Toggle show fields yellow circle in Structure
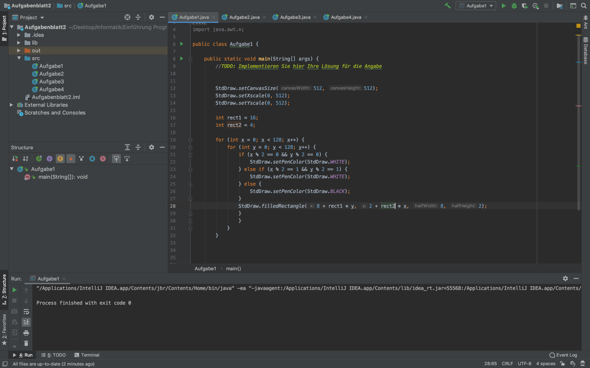Viewport: 590px width, 368px height. (60, 159)
